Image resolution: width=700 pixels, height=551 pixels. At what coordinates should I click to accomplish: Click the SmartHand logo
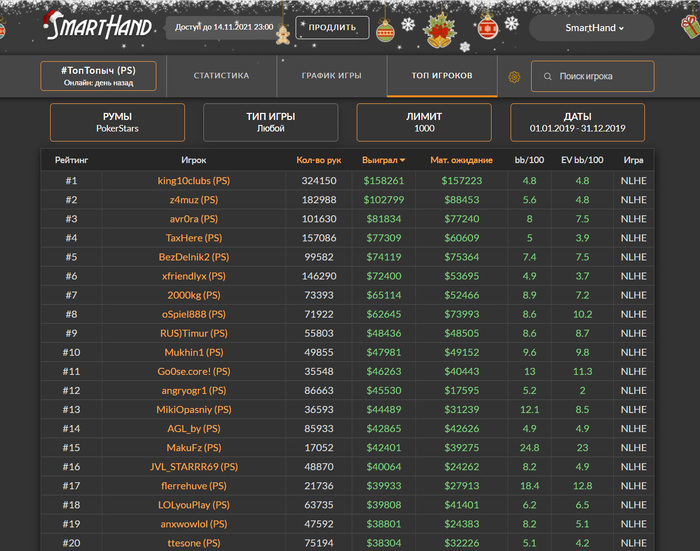[98, 26]
